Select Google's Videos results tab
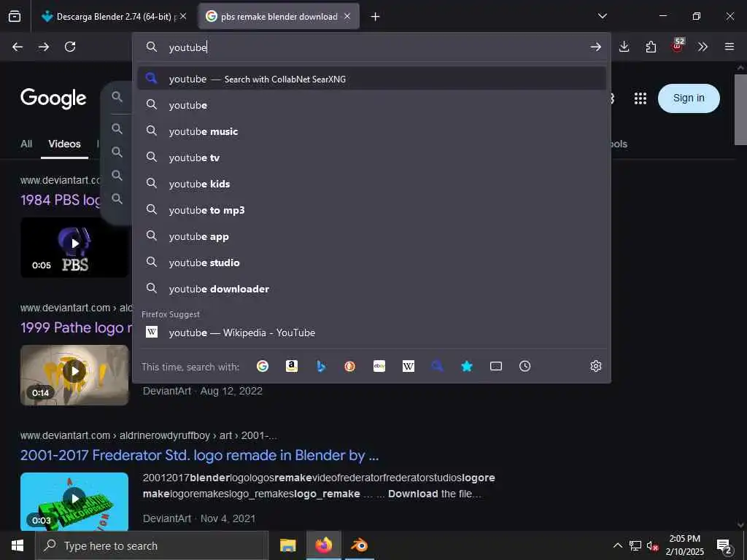Viewport: 747px width, 560px height. point(64,144)
